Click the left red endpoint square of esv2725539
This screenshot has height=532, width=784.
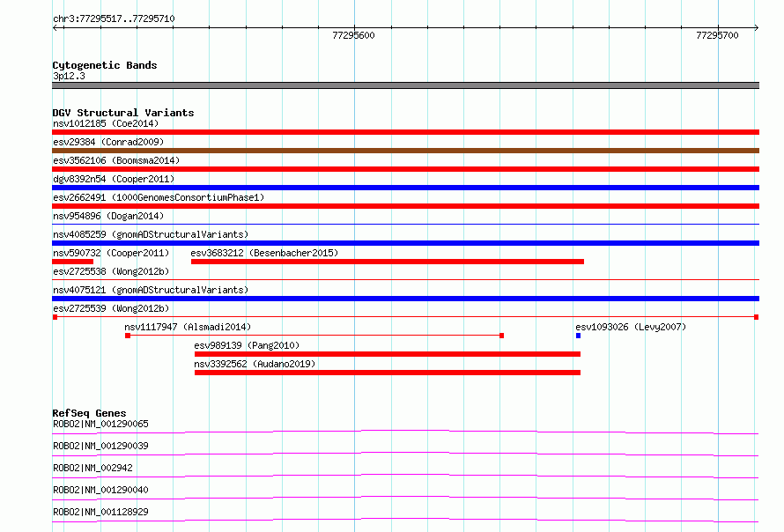pos(55,317)
